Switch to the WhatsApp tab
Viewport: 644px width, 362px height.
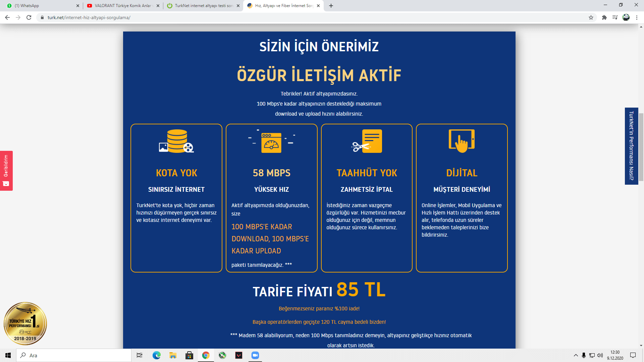pos(40,6)
